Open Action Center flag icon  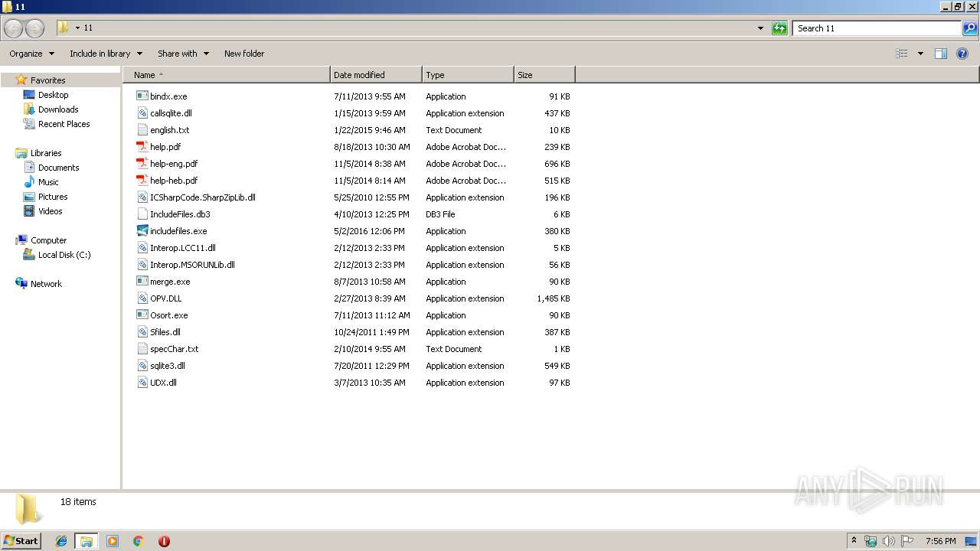(907, 541)
